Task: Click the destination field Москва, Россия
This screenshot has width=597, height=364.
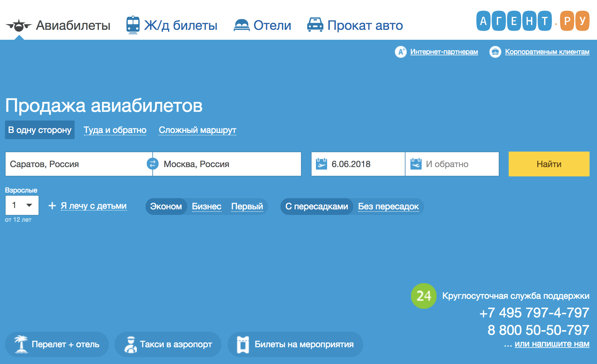Action: pos(227,164)
